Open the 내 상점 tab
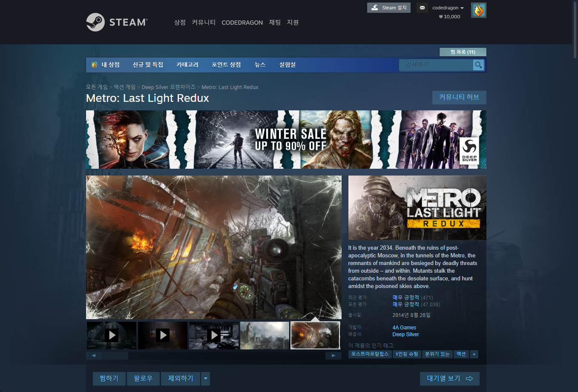The height and width of the screenshot is (392, 578). 110,65
